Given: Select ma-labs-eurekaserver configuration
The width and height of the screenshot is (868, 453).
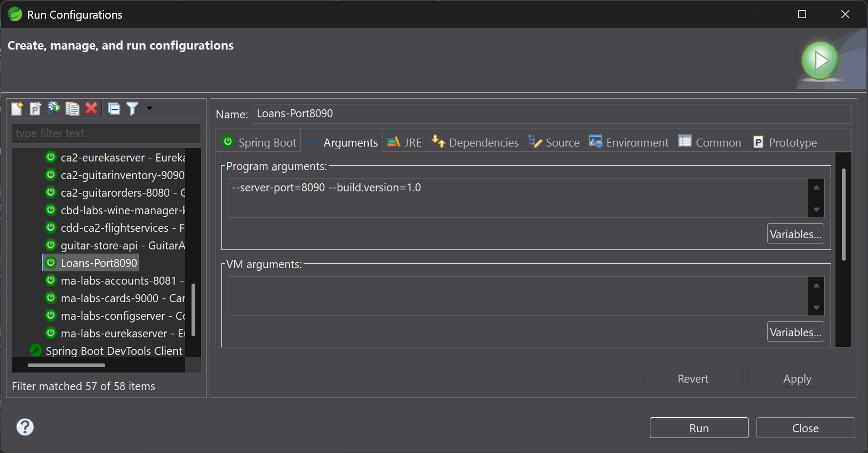Looking at the screenshot, I should (x=115, y=334).
